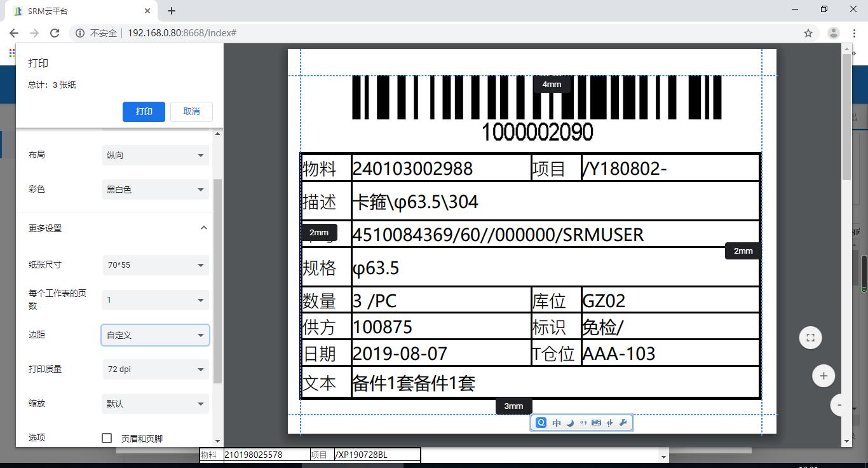Reload the page in the browser
Image resolution: width=868 pixels, height=468 pixels.
tap(55, 33)
